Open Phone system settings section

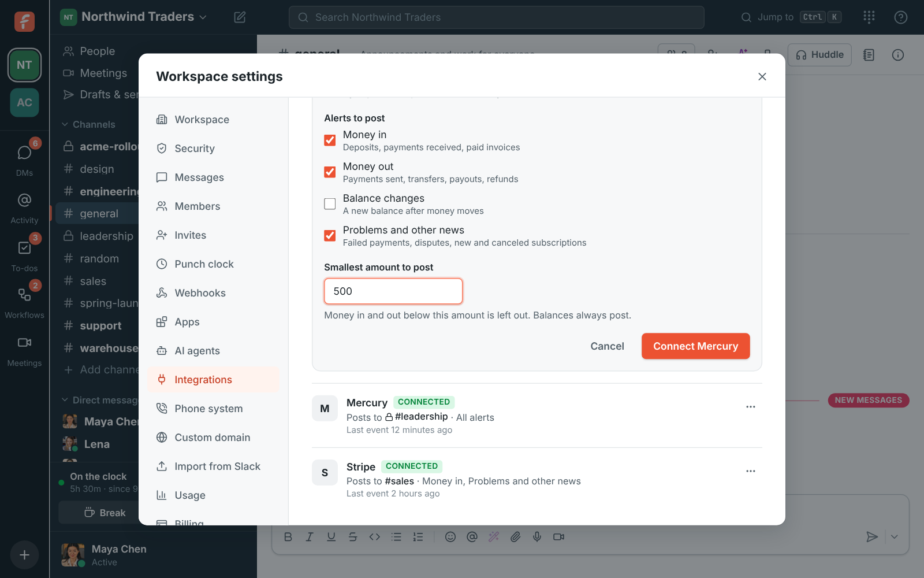213,409
